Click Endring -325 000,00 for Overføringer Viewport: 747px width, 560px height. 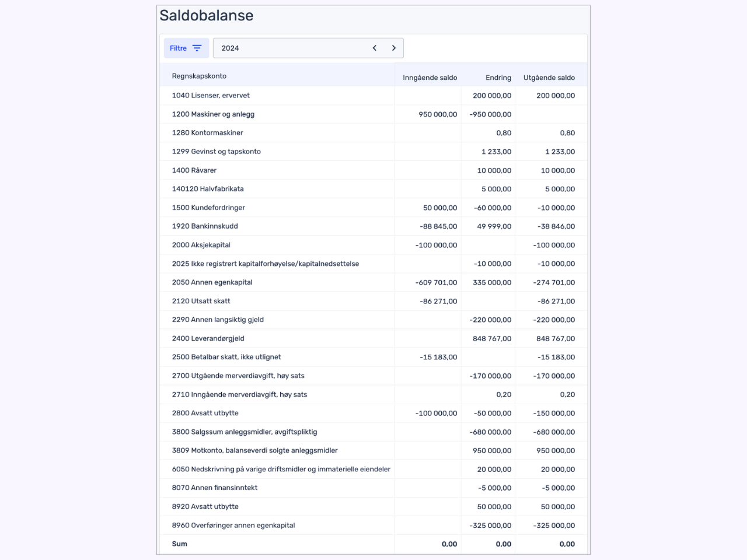(x=490, y=525)
